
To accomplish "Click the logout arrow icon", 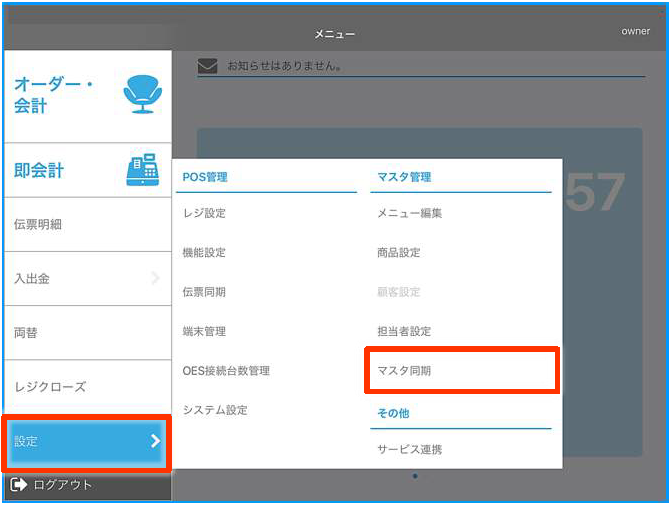I will coord(19,485).
